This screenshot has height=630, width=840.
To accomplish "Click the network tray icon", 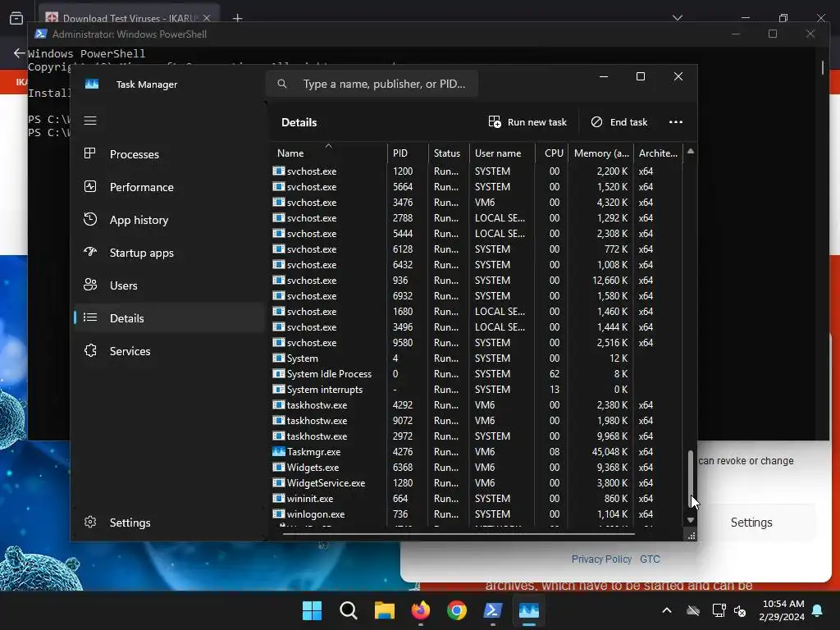I will click(719, 610).
